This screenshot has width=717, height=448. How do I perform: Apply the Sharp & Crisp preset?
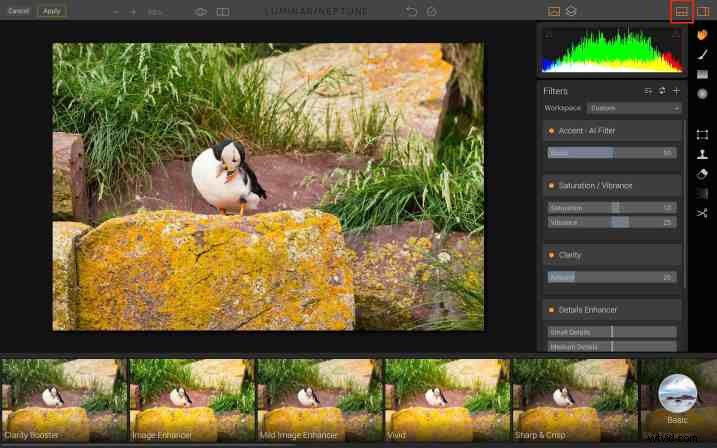575,400
